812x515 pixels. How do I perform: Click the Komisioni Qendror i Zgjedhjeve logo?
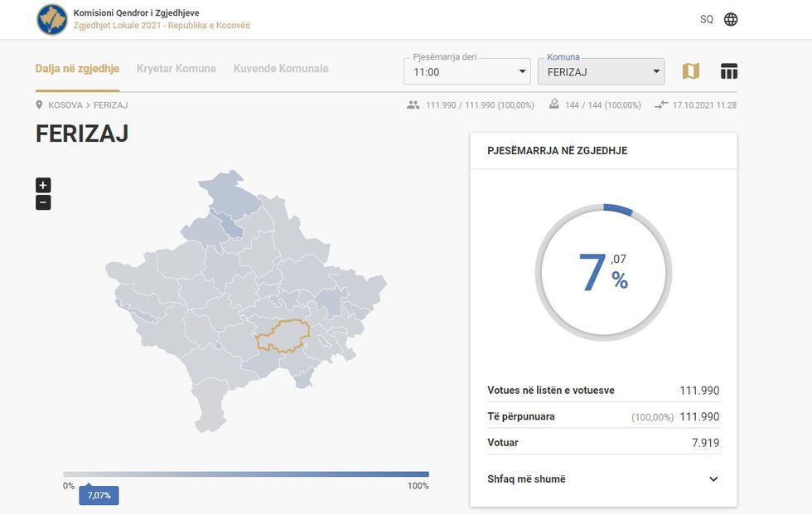[x=51, y=19]
